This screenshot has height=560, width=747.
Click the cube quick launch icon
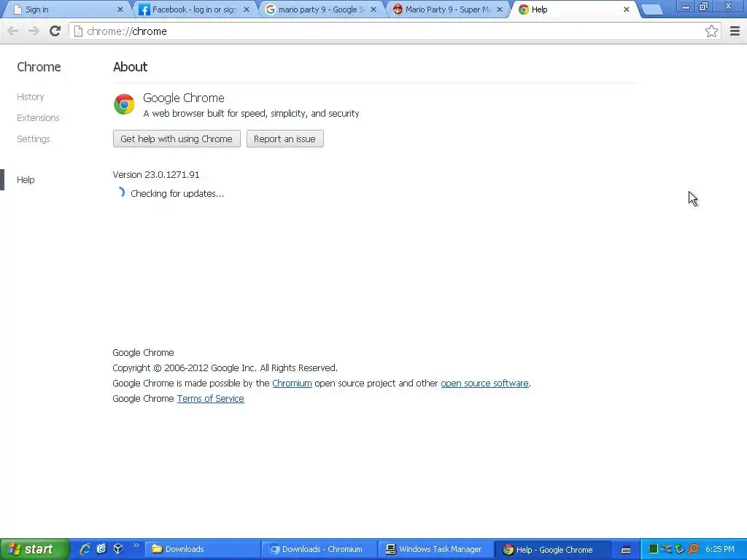point(118,549)
